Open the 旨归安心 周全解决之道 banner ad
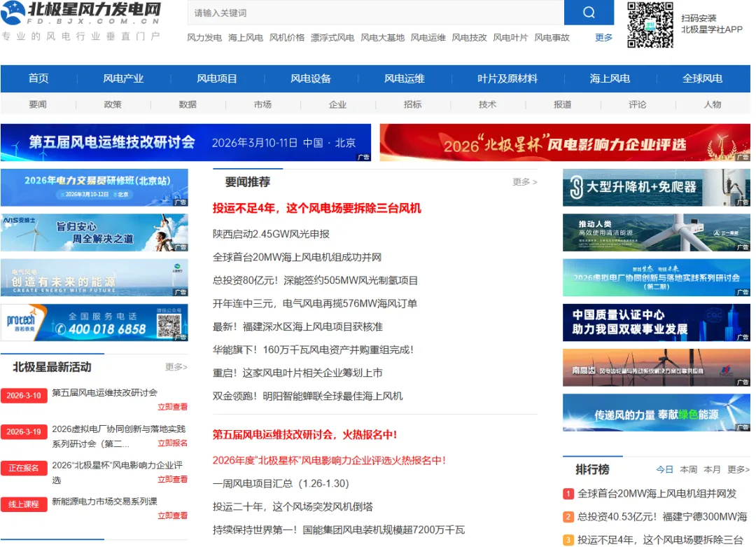 click(x=94, y=233)
